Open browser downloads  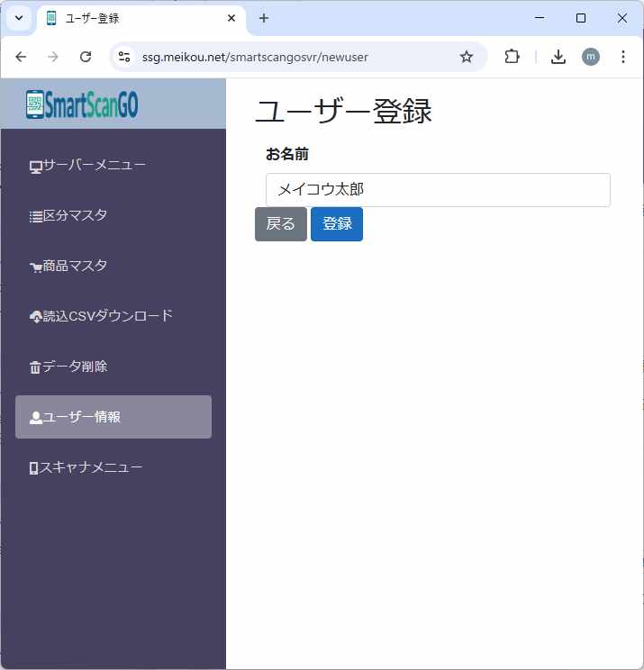click(558, 57)
